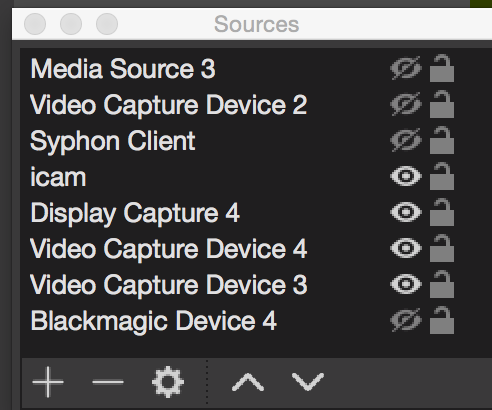Select the Media Source 3 row
492x410 pixels.
tap(256, 69)
